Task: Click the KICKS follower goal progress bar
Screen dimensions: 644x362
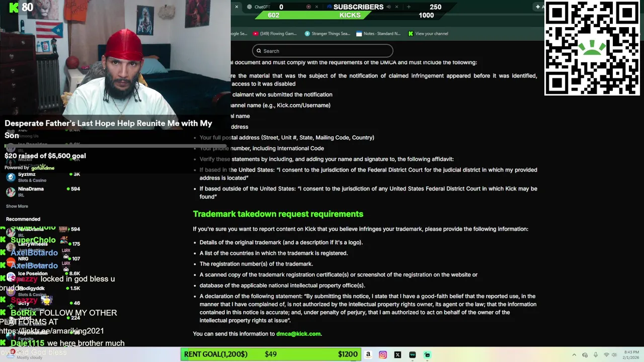Action: (350, 15)
